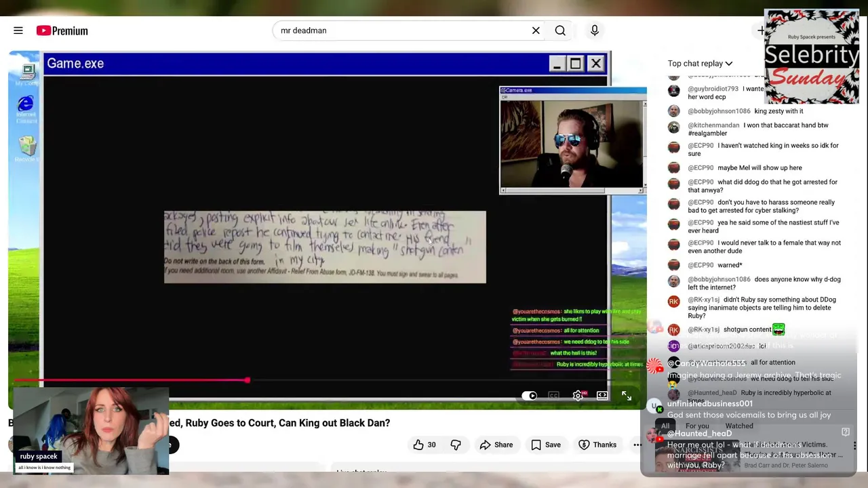Select 'does anyone know why d-dog' message
This screenshot has width=868, height=488.
[762, 283]
